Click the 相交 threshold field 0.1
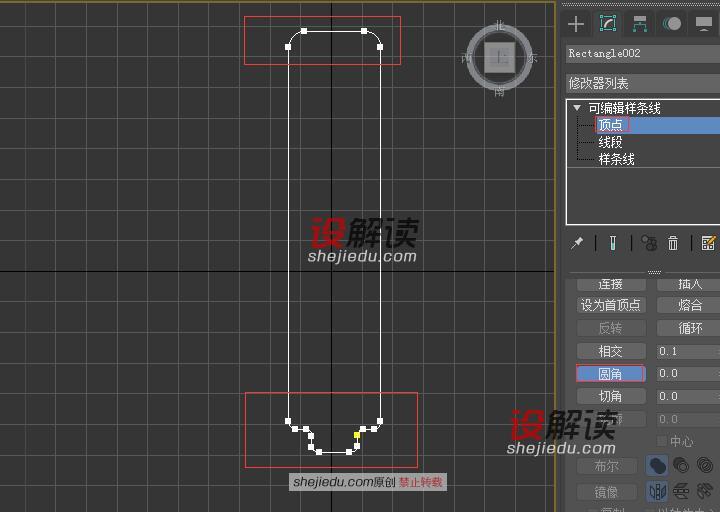The height and width of the screenshot is (512, 720). [686, 351]
